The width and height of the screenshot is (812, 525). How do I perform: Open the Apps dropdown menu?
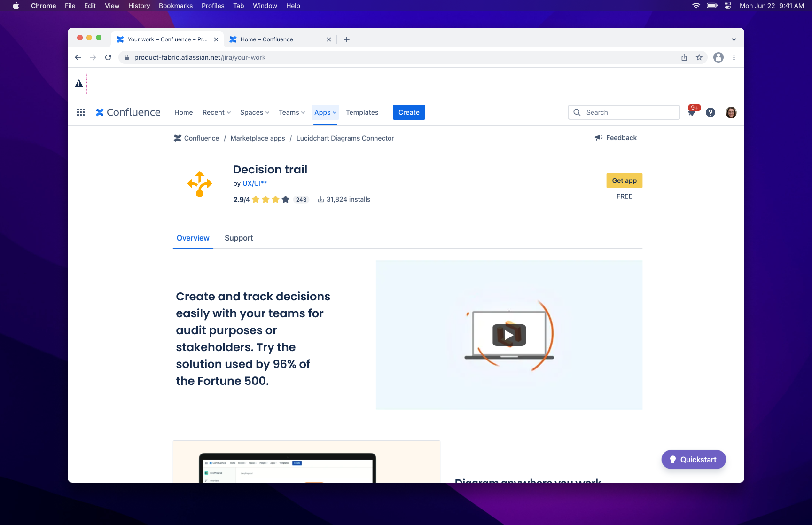[325, 112]
